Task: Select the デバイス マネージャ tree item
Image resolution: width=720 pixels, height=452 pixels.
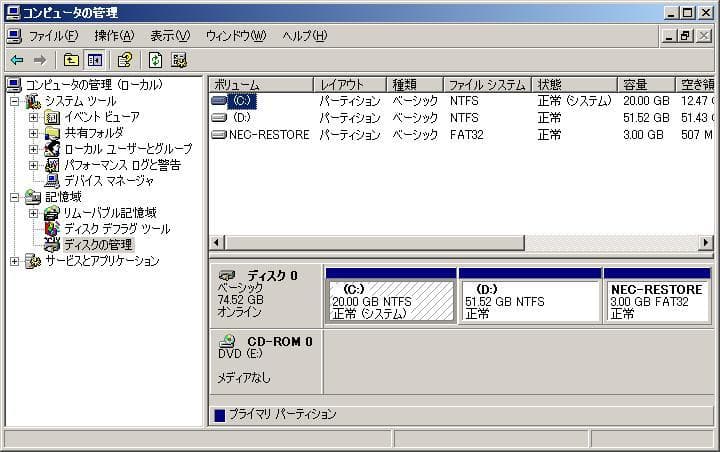Action: pyautogui.click(x=109, y=181)
